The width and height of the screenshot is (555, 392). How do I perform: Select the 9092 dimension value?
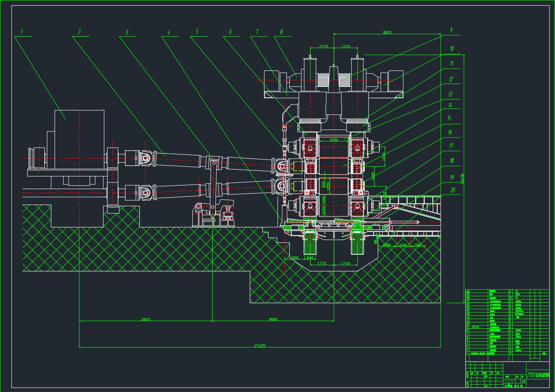point(273,319)
